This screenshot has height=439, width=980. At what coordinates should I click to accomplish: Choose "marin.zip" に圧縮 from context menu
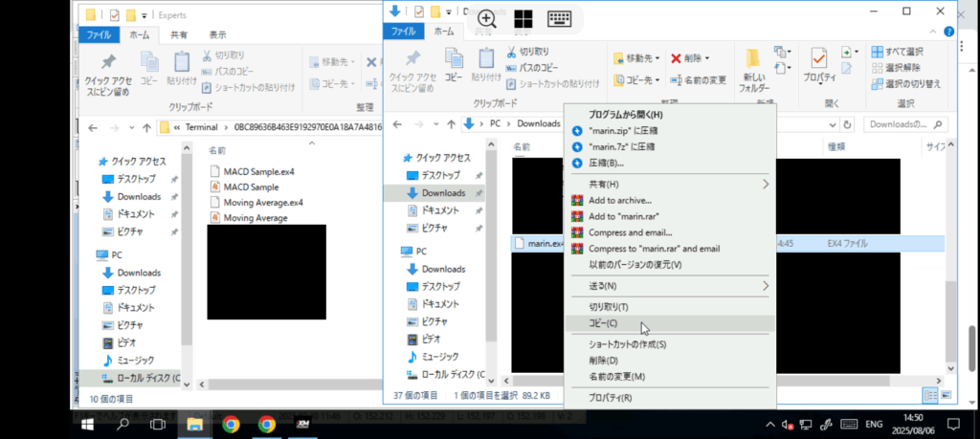623,131
